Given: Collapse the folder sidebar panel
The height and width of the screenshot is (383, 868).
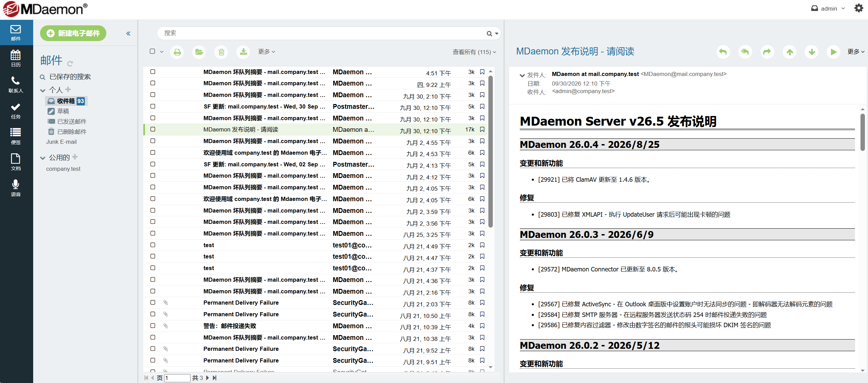Looking at the screenshot, I should click(128, 34).
